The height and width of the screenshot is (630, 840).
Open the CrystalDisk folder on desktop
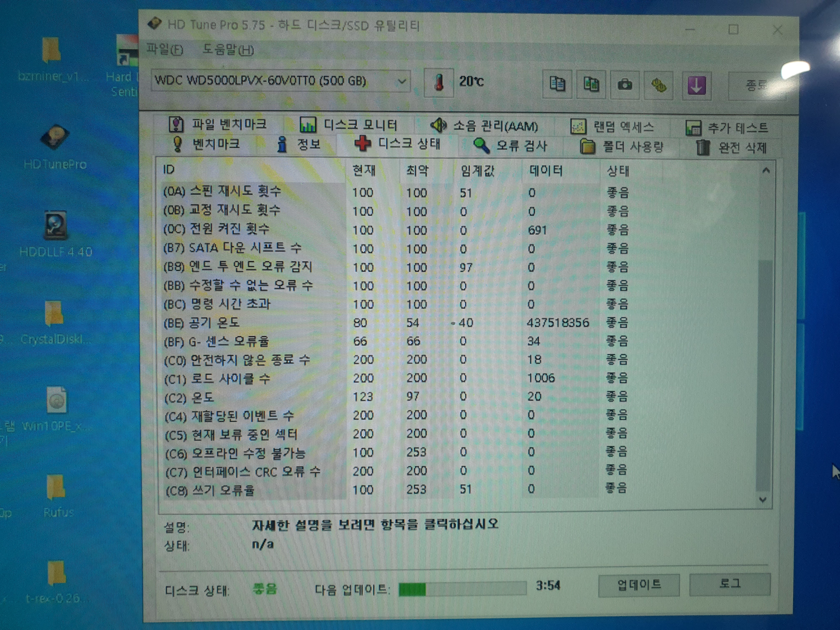(x=55, y=323)
